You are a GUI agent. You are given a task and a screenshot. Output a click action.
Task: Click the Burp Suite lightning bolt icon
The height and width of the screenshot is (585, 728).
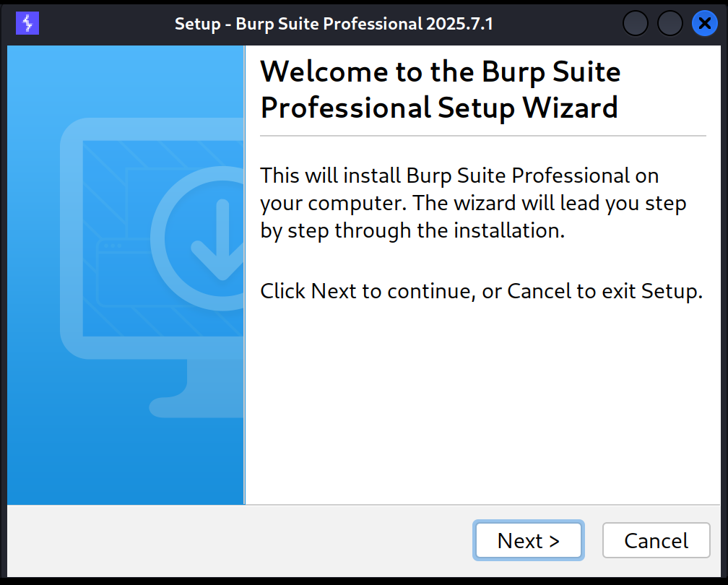[27, 23]
